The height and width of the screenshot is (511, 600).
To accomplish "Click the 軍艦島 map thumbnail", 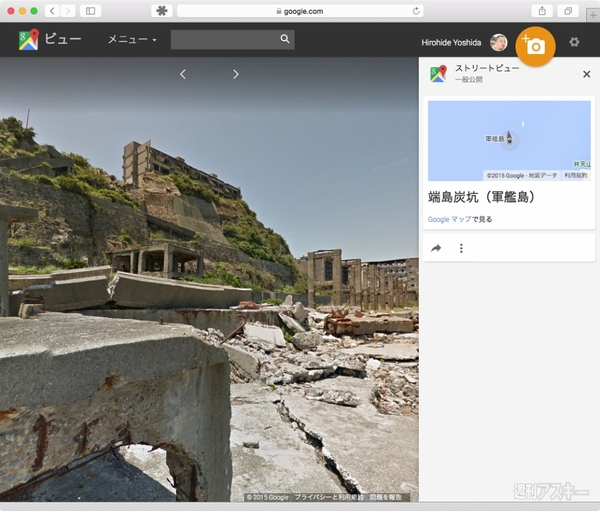I will [509, 140].
